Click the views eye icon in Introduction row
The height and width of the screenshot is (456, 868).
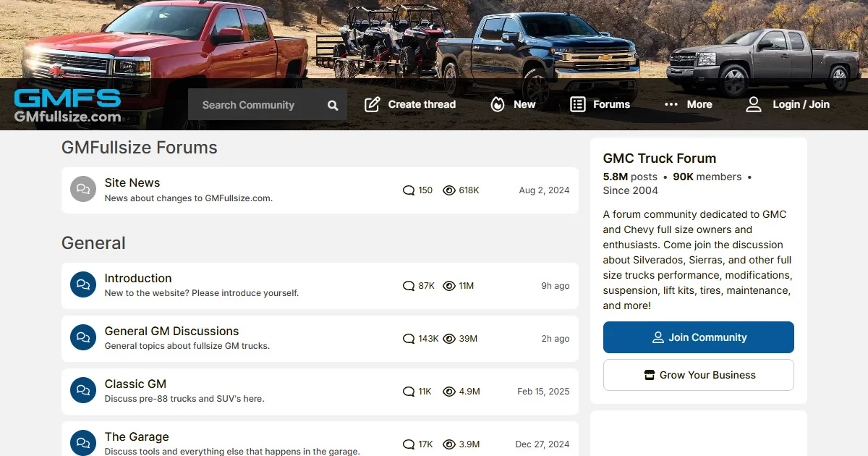pyautogui.click(x=449, y=286)
